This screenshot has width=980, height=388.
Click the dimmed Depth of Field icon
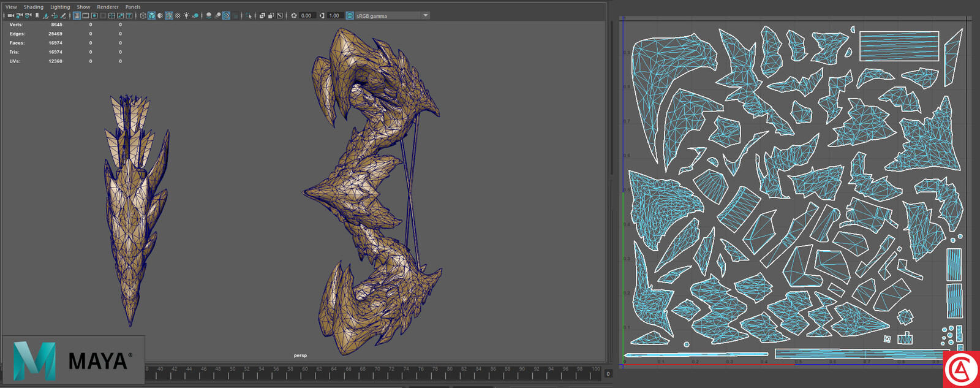(x=235, y=15)
